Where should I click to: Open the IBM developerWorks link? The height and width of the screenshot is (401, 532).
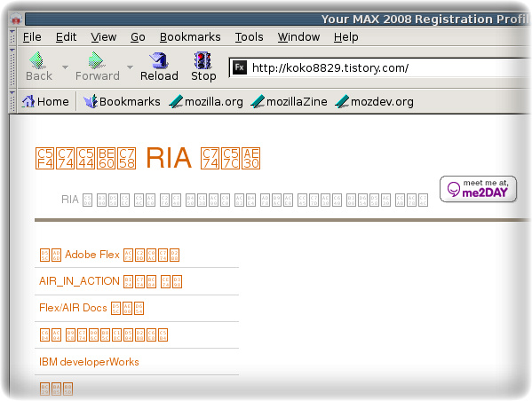click(89, 362)
